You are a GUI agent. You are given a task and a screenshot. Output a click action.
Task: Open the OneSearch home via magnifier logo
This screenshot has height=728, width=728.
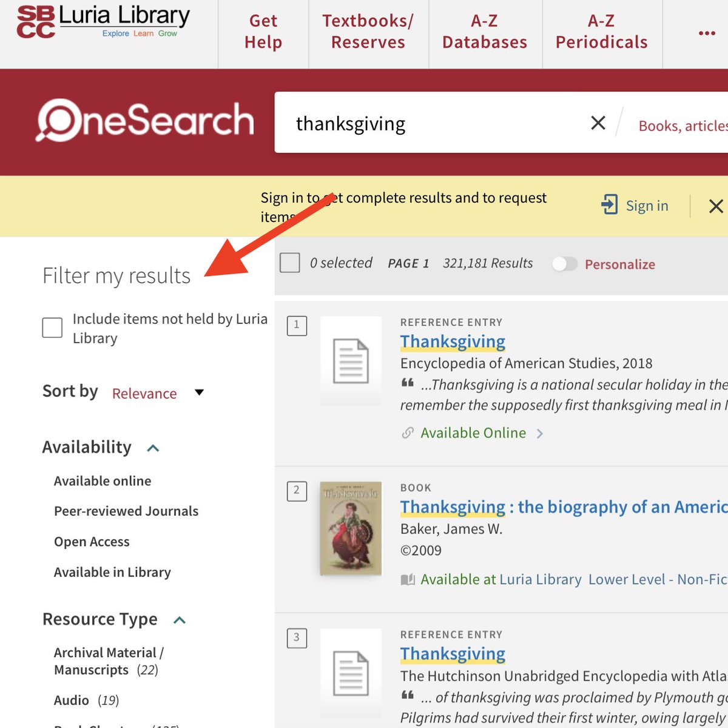coord(59,120)
